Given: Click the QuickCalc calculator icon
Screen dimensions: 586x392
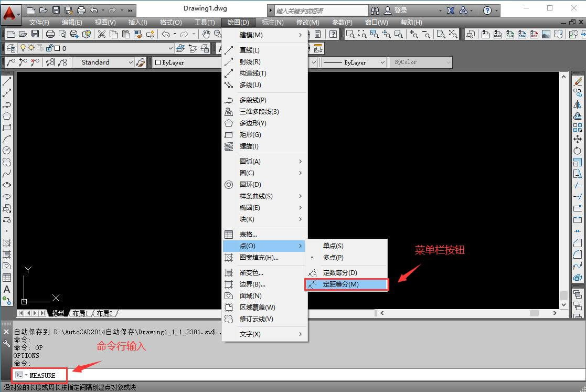Looking at the screenshot, I should click(318, 35).
